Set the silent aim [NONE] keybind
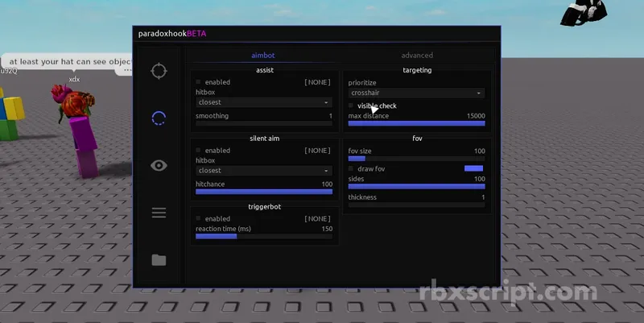This screenshot has height=323, width=644. 317,151
